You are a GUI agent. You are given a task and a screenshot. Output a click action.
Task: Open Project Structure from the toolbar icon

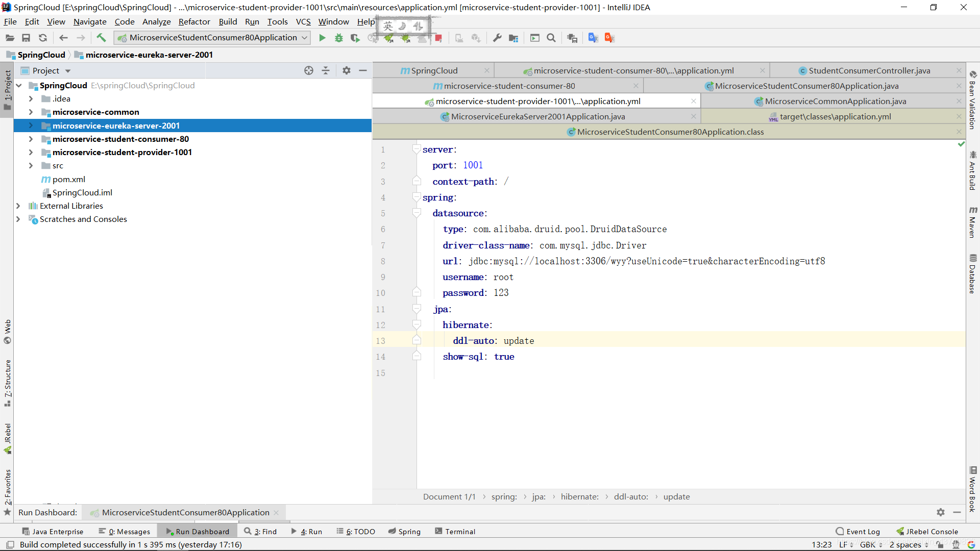click(x=513, y=38)
